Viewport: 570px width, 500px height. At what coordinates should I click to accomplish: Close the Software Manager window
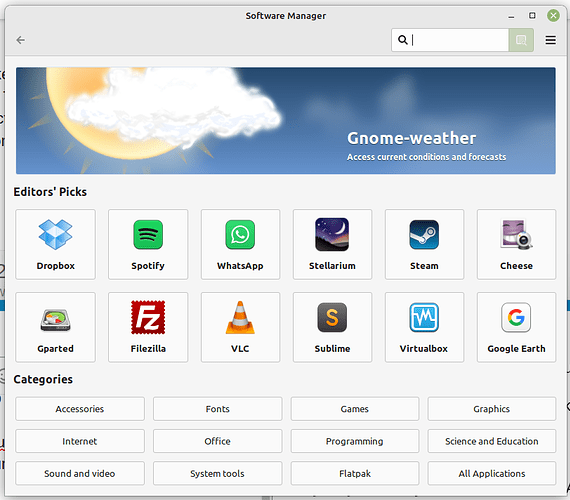pos(553,15)
